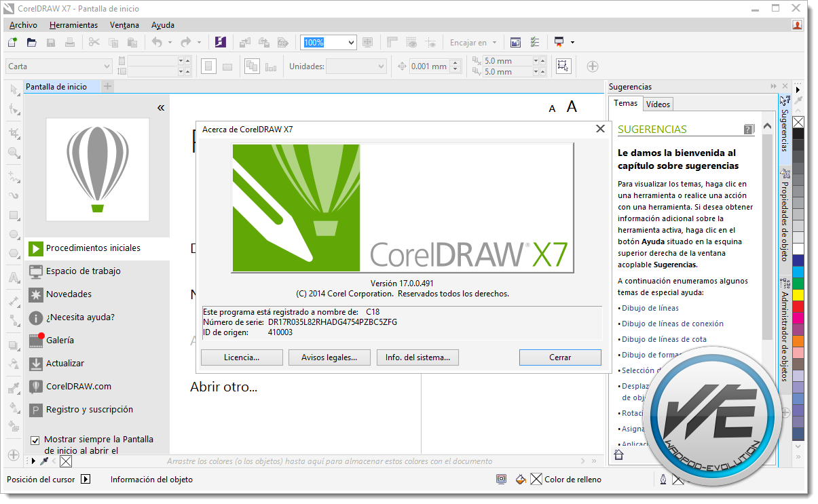The width and height of the screenshot is (818, 504).
Task: Click the Treat as filled icon in property bar
Action: coord(563,66)
